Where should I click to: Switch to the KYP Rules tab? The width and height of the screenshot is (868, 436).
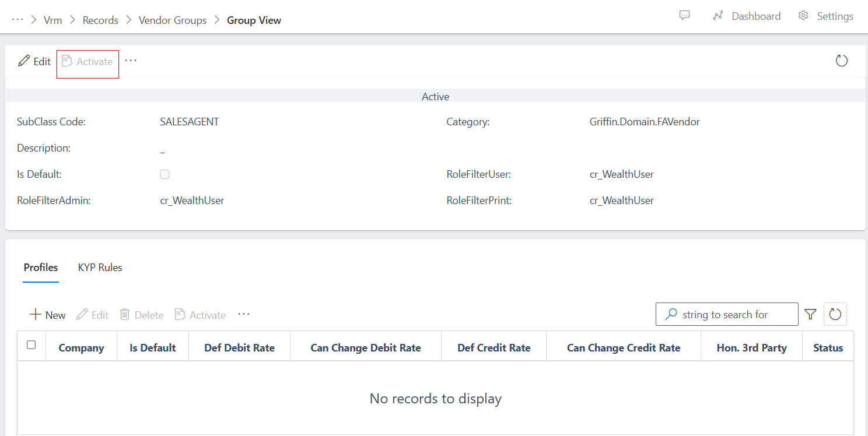point(100,268)
